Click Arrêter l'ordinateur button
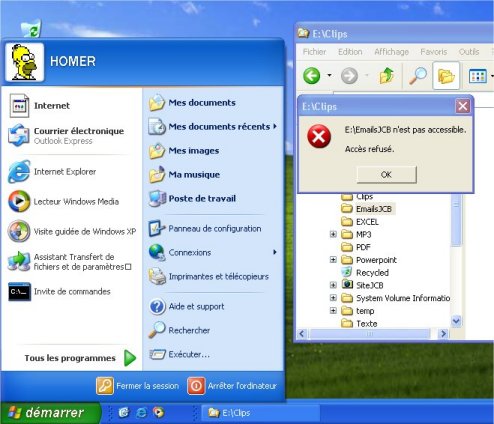 pyautogui.click(x=232, y=386)
